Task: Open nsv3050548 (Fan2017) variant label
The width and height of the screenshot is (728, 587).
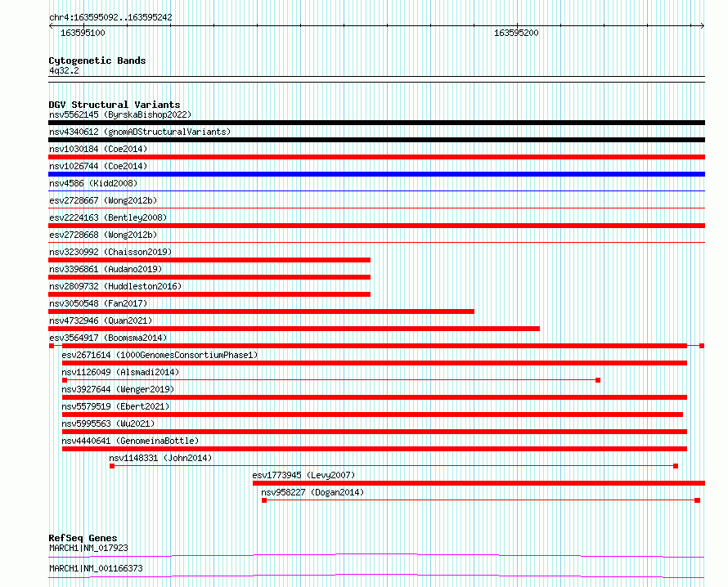Action: (98, 303)
